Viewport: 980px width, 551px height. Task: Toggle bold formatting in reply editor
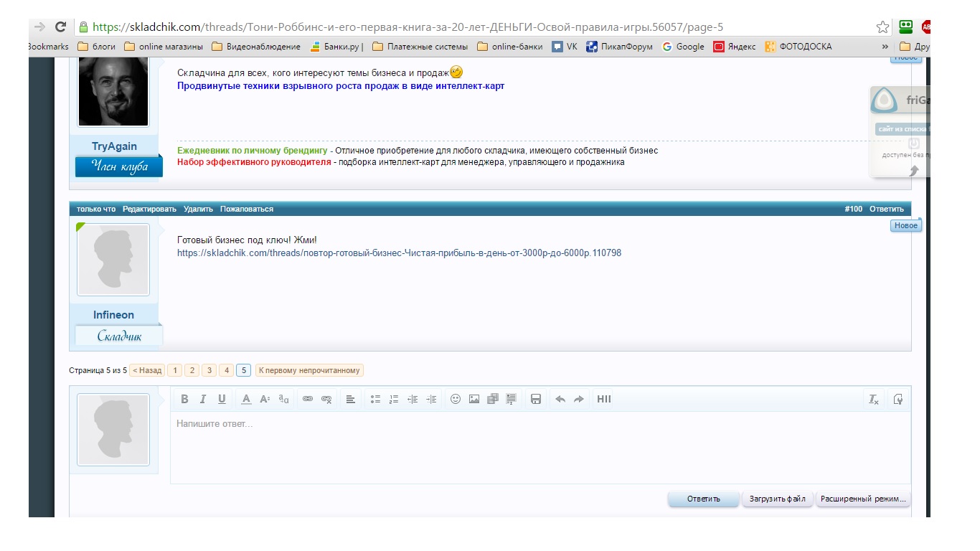tap(184, 400)
